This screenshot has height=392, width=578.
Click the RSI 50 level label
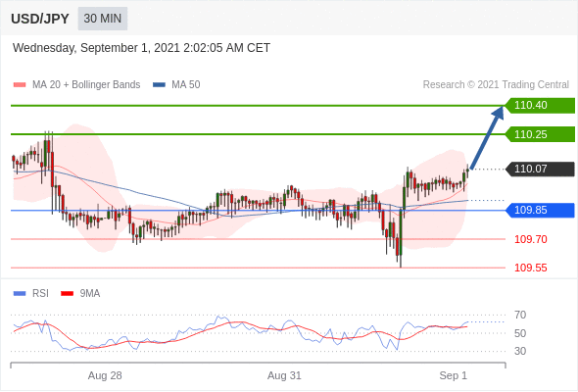(520, 333)
